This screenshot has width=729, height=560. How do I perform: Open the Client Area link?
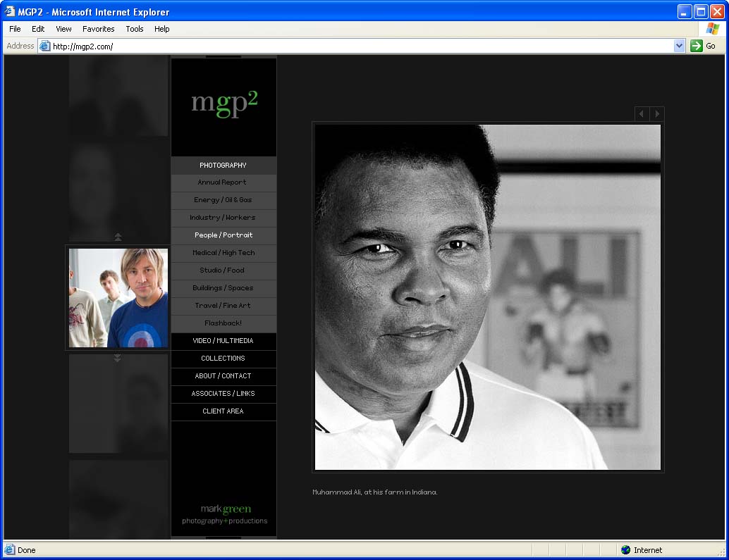223,411
